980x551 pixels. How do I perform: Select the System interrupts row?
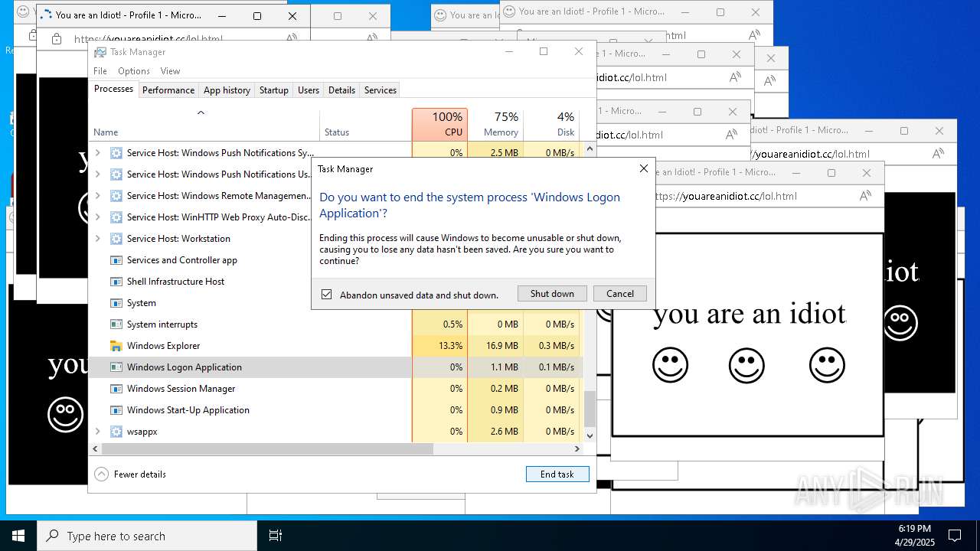tap(336, 324)
